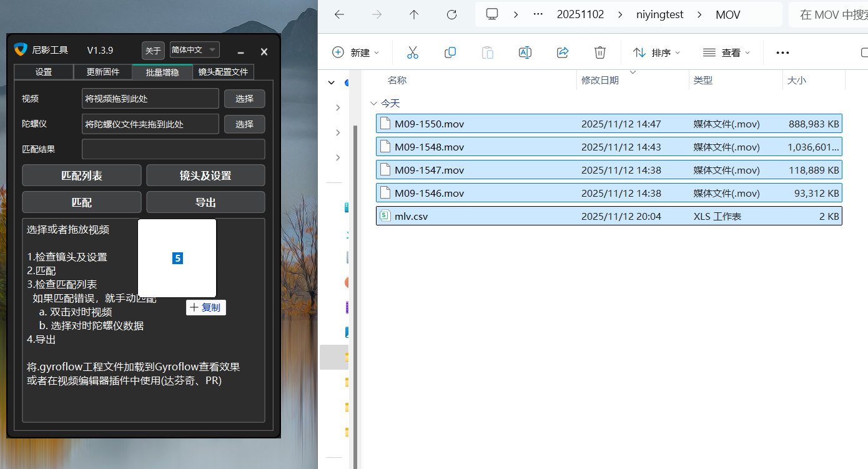The image size is (868, 469).
Task: Open the 简体中文 language dropdown
Action: [194, 50]
